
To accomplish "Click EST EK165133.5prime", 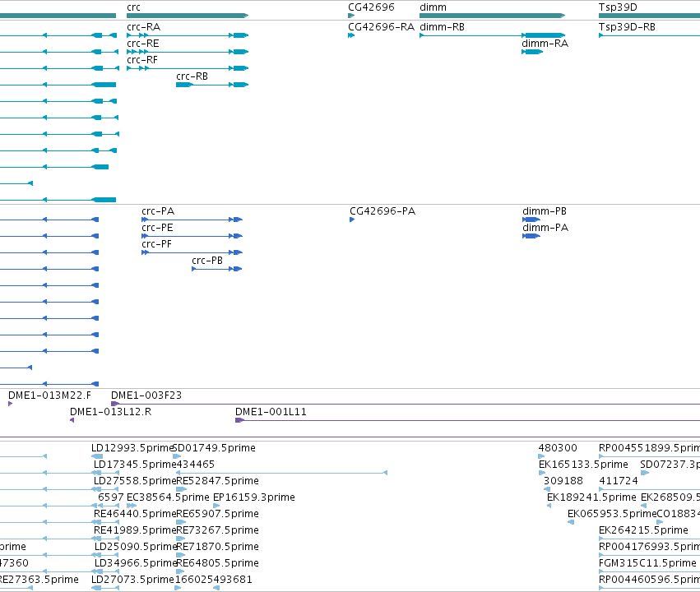I will tap(583, 465).
